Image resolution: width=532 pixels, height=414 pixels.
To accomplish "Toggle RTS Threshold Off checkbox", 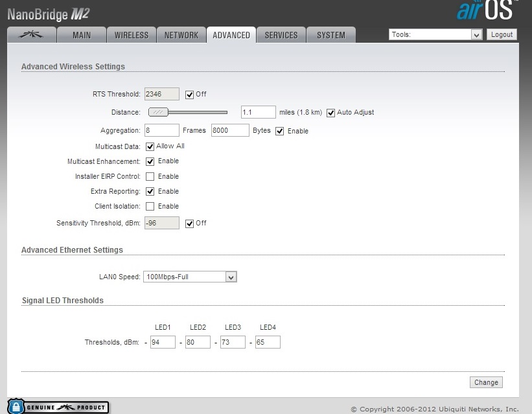I will [x=189, y=95].
